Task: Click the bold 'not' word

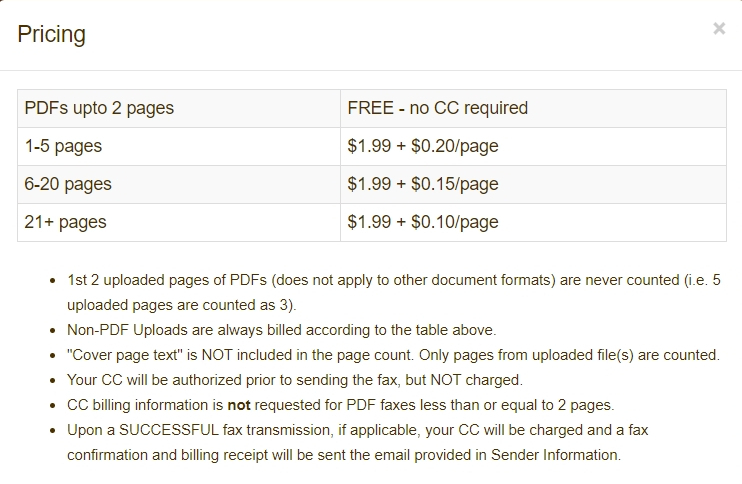Action: [x=239, y=405]
